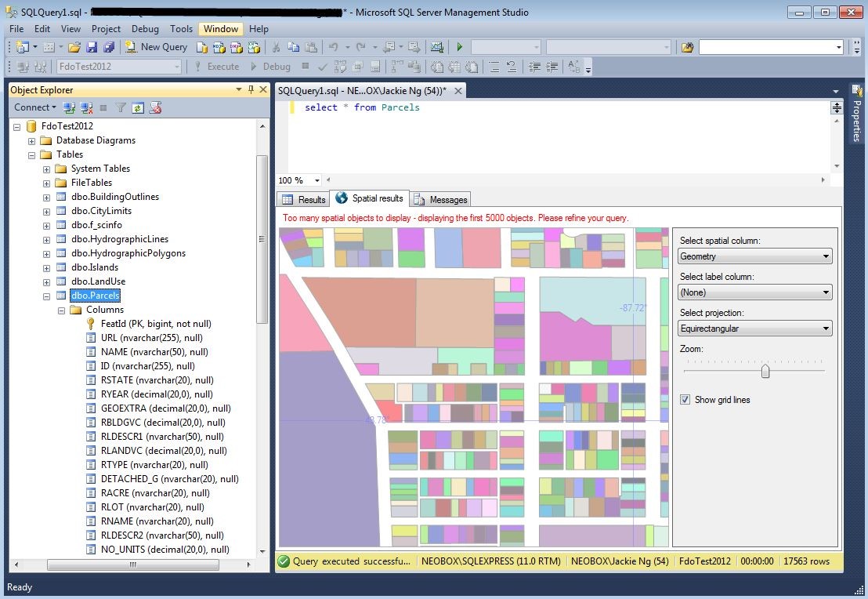Toggle the Show grid lines checkbox
This screenshot has height=599, width=868.
[x=685, y=400]
